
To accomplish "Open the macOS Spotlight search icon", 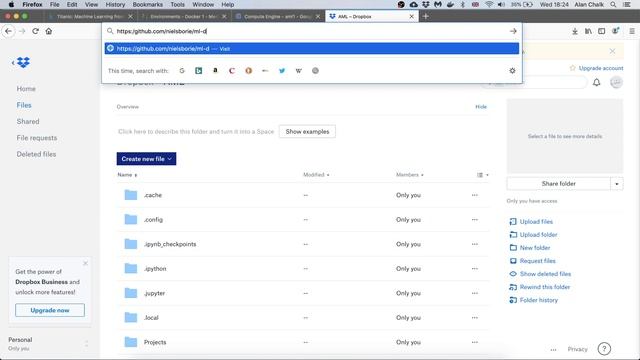I will click(x=613, y=4).
